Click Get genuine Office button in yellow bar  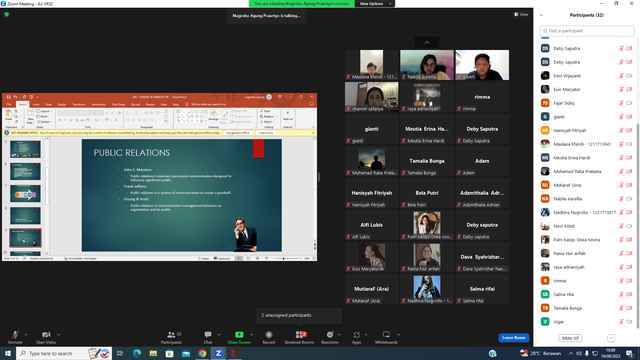pyautogui.click(x=238, y=133)
